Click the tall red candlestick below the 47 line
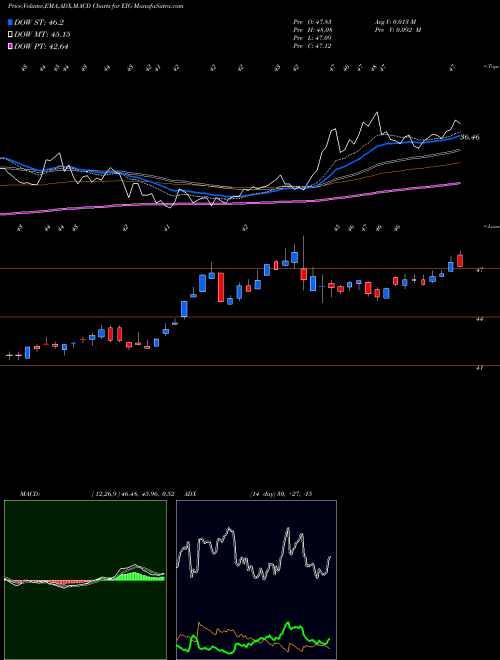Viewport: 500px width, 660px height. pos(221,287)
